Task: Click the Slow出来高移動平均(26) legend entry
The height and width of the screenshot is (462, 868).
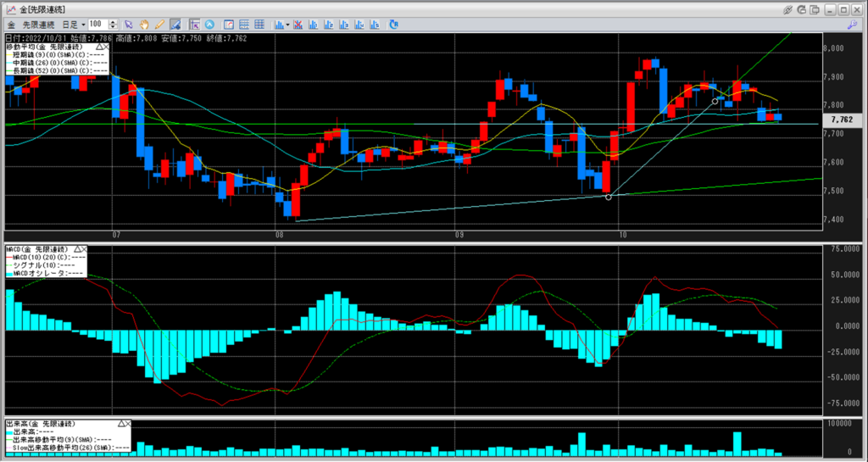Action: [70, 447]
